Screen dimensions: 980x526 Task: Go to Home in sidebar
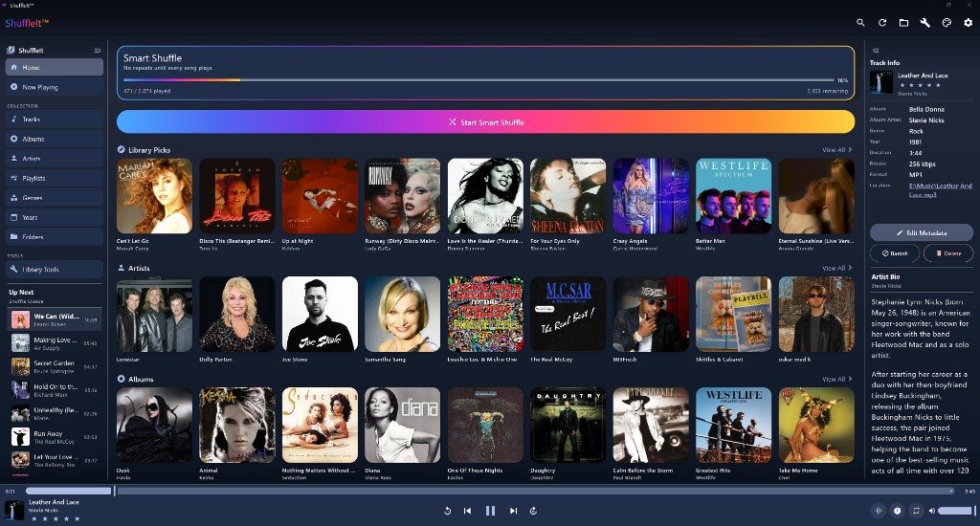(55, 68)
